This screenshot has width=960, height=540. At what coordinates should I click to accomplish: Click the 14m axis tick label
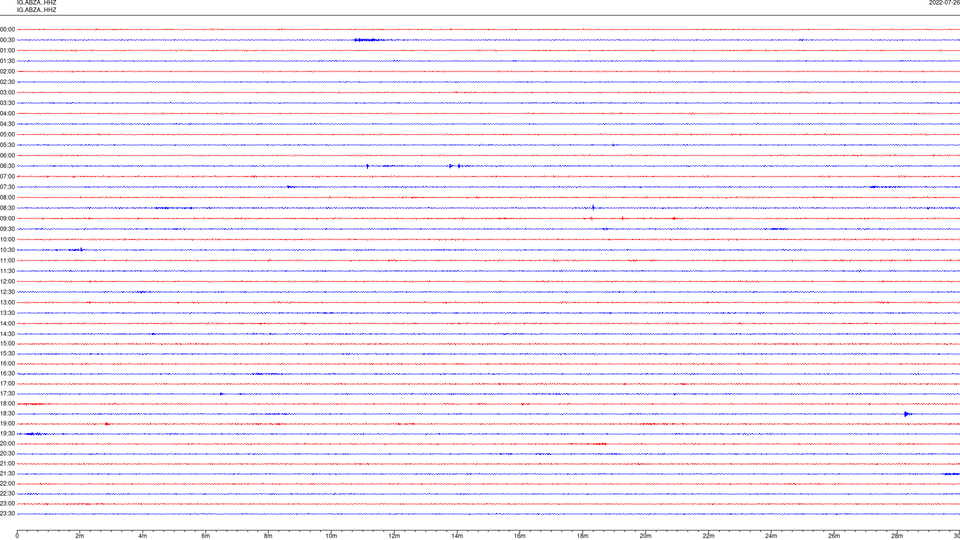click(x=457, y=536)
